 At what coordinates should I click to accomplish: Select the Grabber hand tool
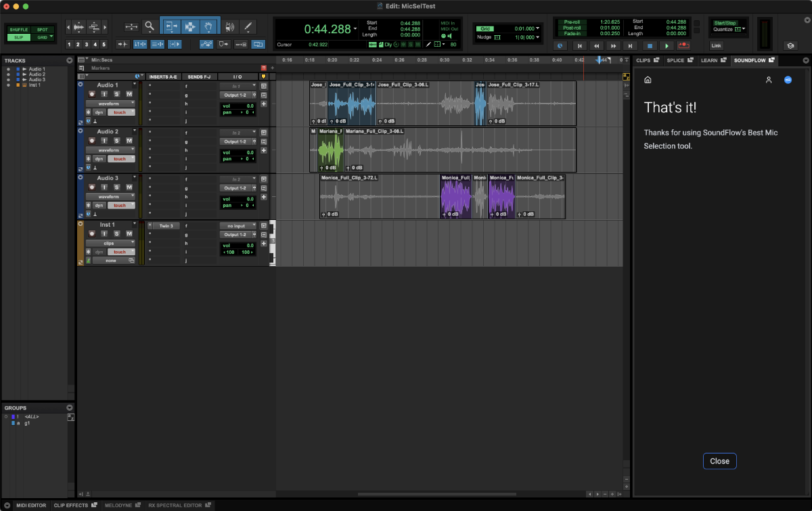tap(210, 26)
